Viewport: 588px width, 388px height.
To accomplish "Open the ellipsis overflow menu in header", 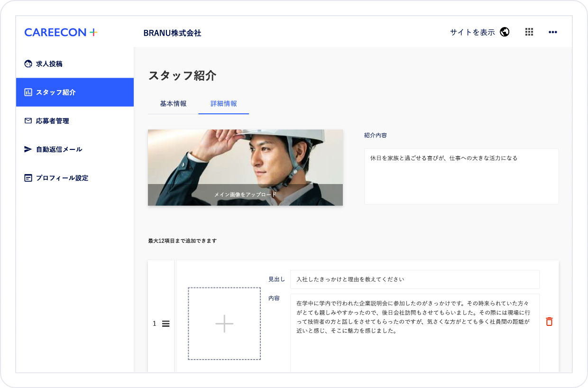I will click(x=552, y=32).
